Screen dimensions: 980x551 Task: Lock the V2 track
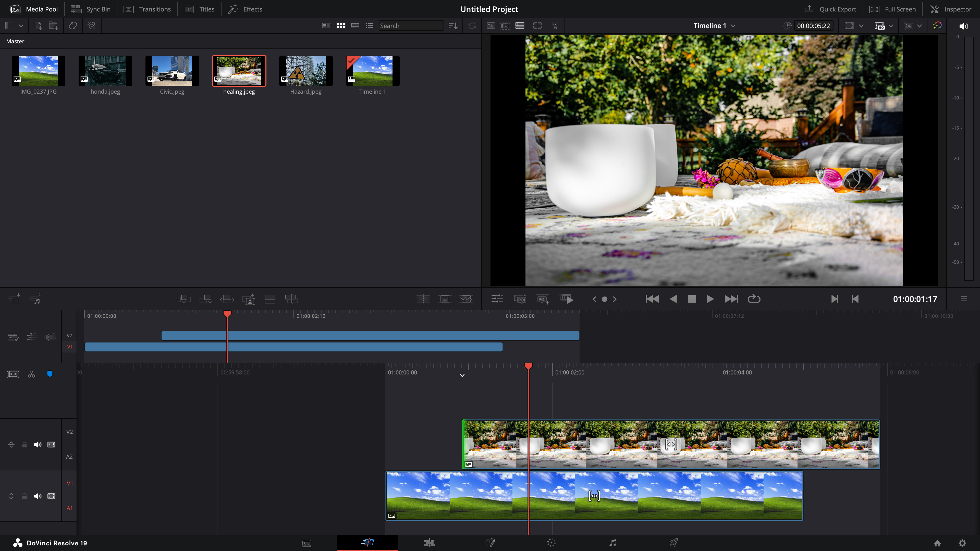24,445
